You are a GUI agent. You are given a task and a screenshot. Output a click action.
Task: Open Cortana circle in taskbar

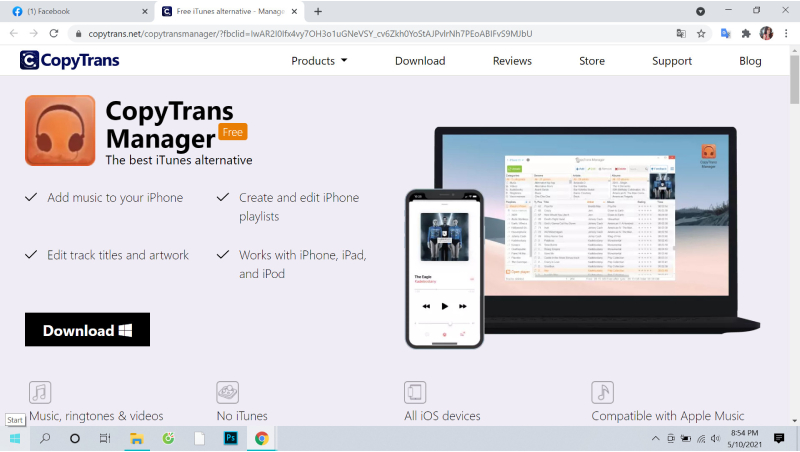click(74, 438)
